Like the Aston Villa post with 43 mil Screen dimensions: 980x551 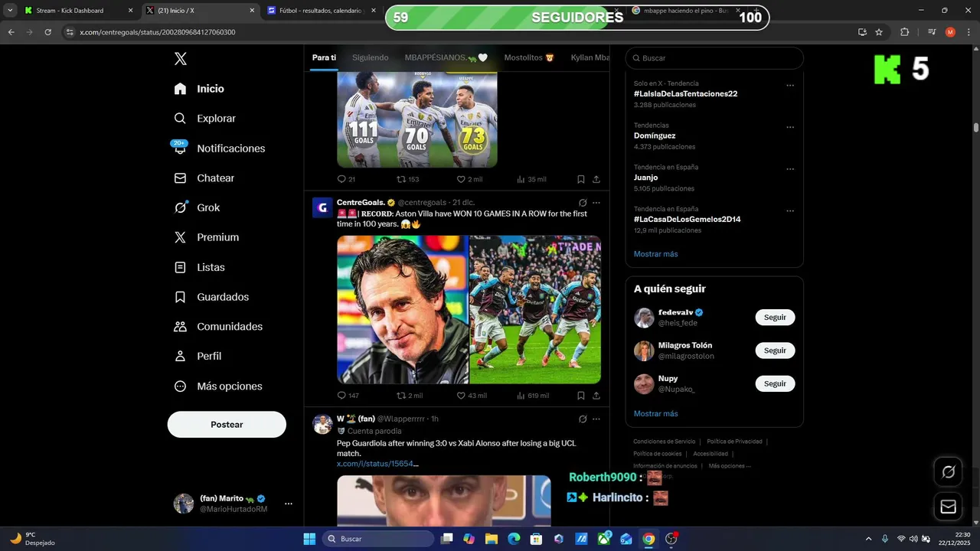tap(472, 396)
